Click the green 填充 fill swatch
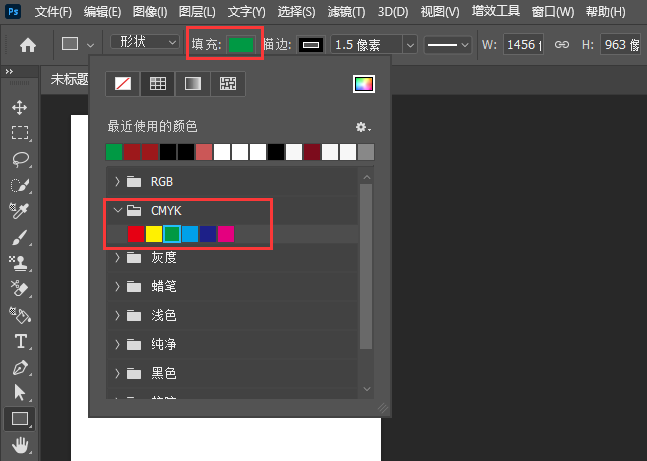The image size is (647, 461). 241,45
